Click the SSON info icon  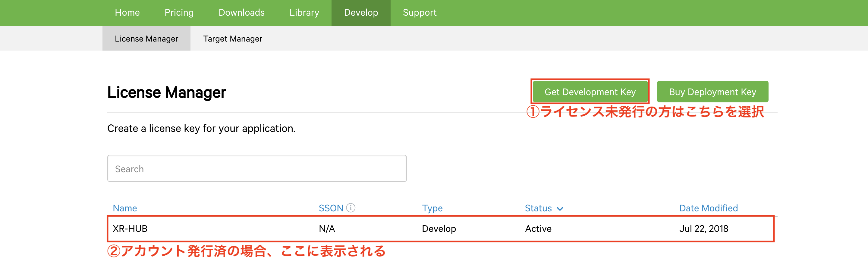351,208
